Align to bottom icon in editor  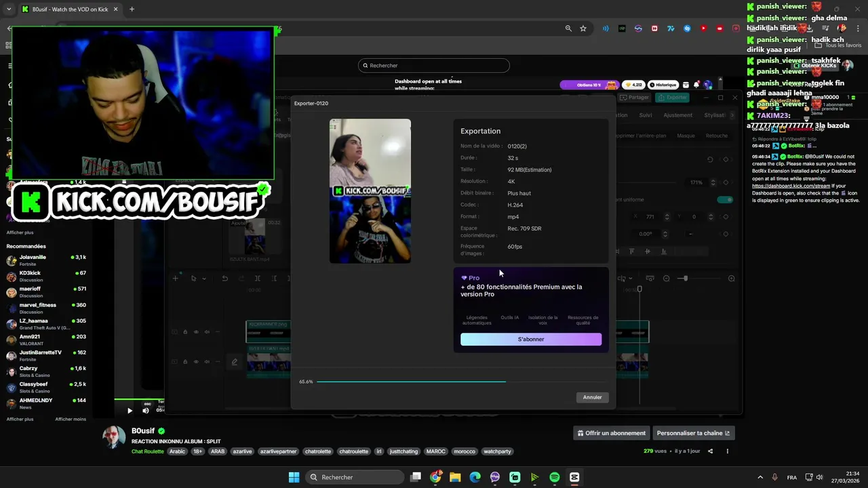pyautogui.click(x=663, y=251)
